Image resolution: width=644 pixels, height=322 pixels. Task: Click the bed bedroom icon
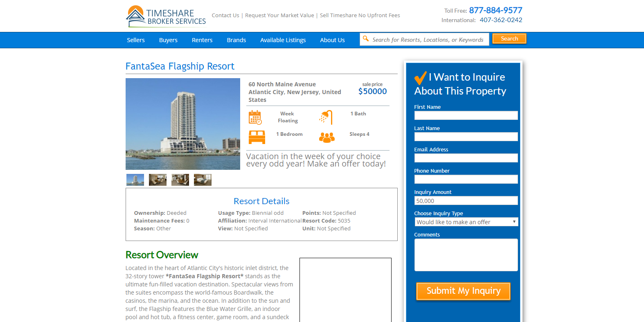(257, 137)
